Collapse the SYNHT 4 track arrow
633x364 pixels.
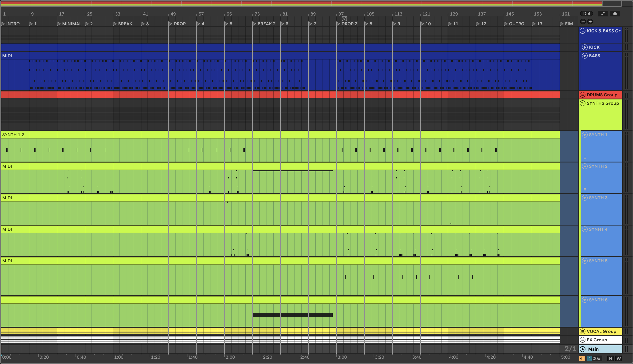[585, 229]
